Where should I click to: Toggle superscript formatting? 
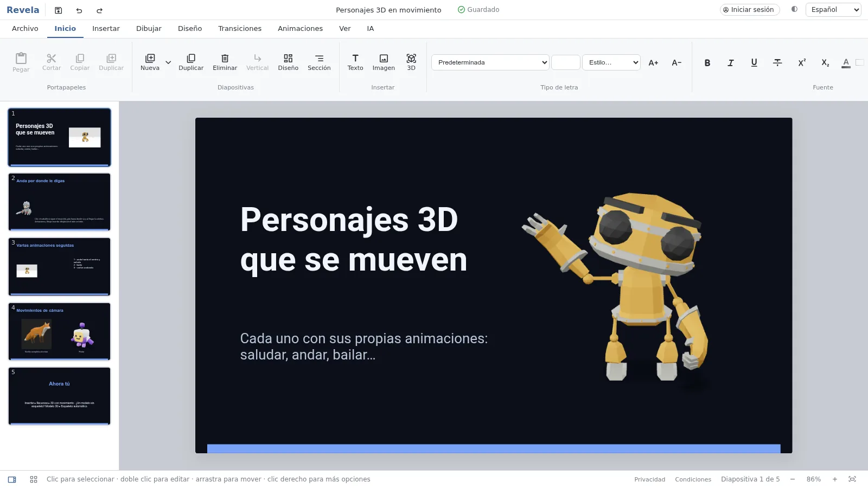tap(802, 63)
